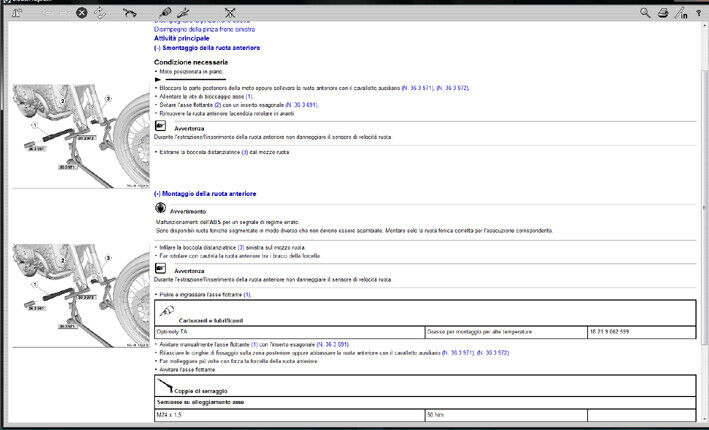The width and height of the screenshot is (709, 430).
Task: Open tool reference N. 36 3 691 under Smontaggio
Action: click(x=301, y=104)
